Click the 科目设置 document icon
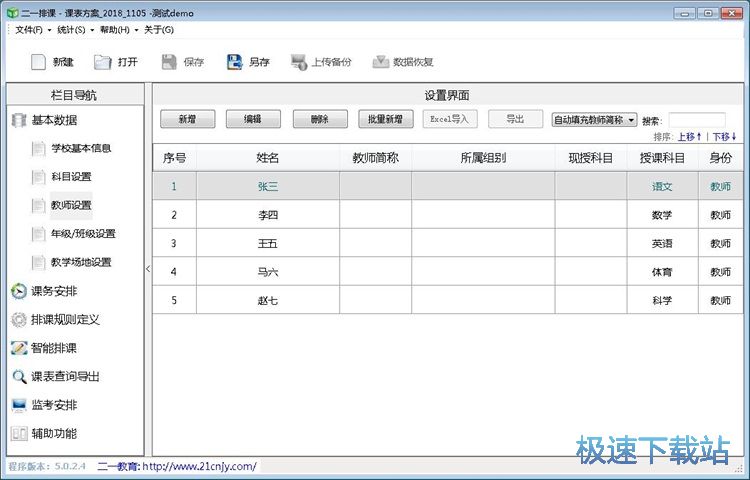 (x=38, y=177)
